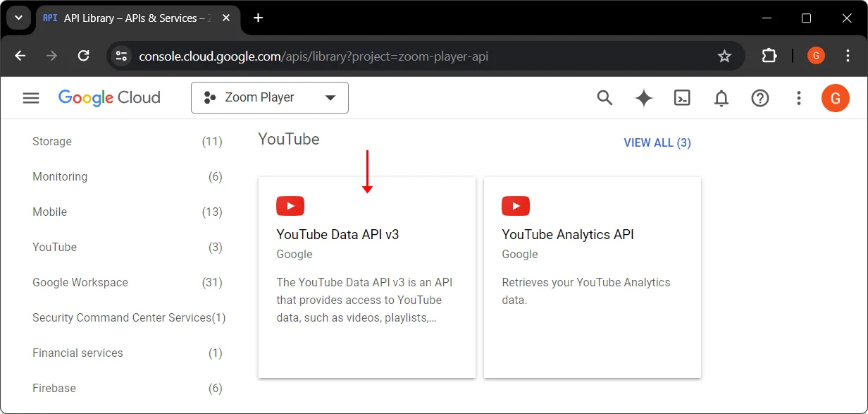This screenshot has height=414, width=868.
Task: Open the Gemini sparkle assistant icon
Action: coord(643,98)
